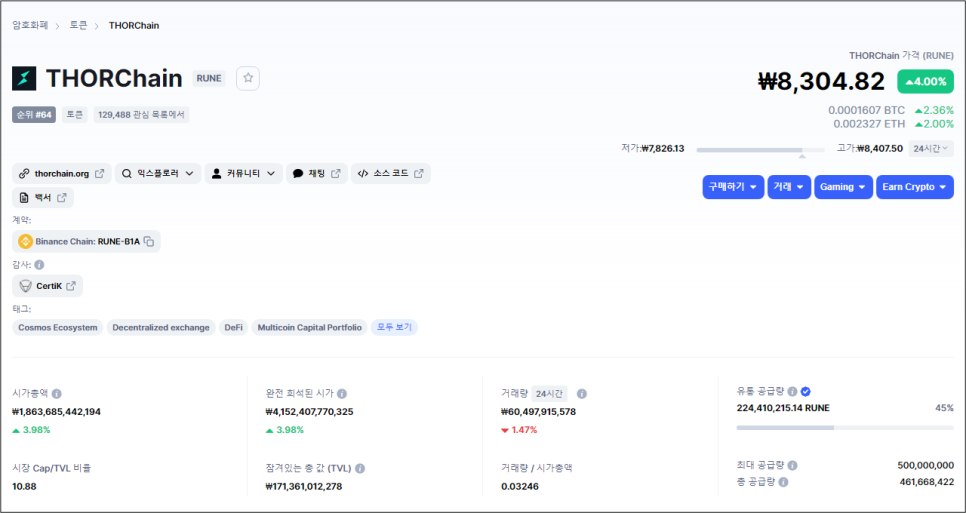Image resolution: width=966 pixels, height=513 pixels.
Task: Open the 채팅 link
Action: point(317,174)
